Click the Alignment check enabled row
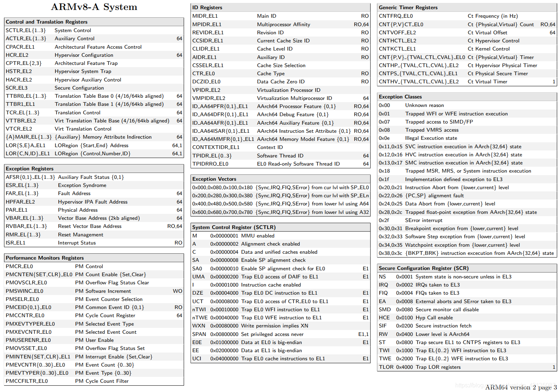This screenshot has width=559, height=392. pyautogui.click(x=281, y=244)
